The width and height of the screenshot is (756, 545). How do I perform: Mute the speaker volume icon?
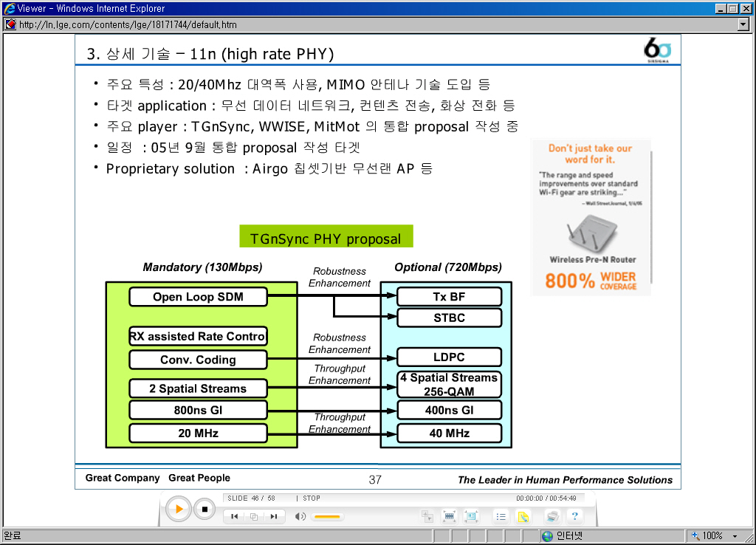click(300, 516)
